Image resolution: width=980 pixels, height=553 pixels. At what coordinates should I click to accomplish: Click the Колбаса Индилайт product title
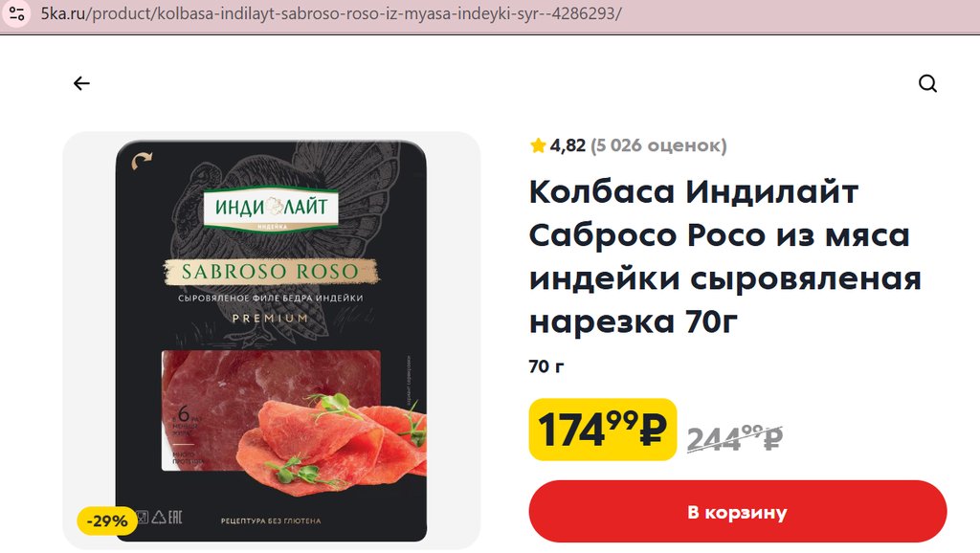tap(725, 256)
